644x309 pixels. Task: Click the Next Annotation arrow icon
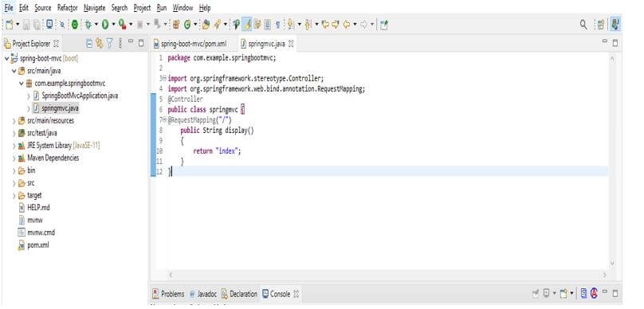pos(290,25)
